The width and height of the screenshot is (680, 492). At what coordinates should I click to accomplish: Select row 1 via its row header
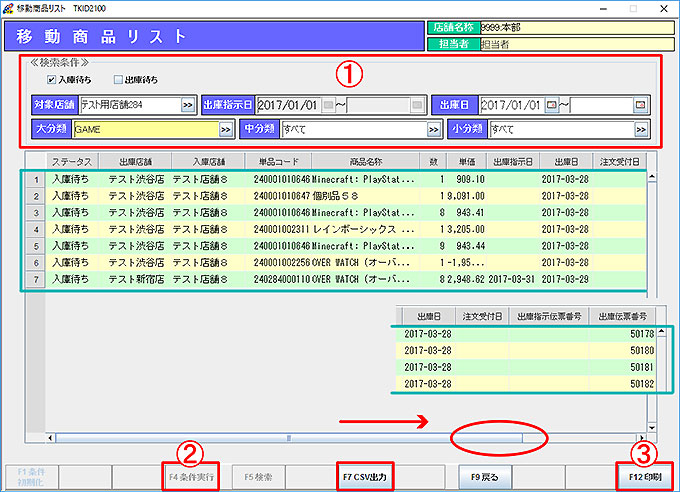coord(33,180)
